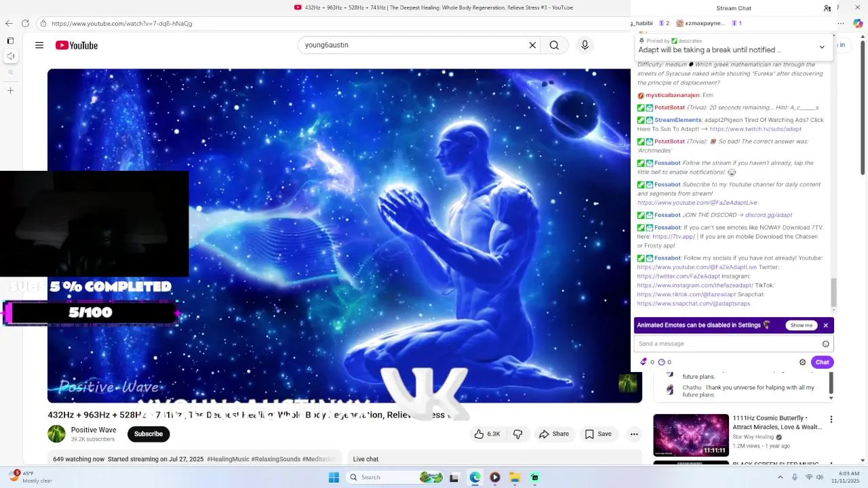Click the mysticalbananajen username in chat

(673, 96)
